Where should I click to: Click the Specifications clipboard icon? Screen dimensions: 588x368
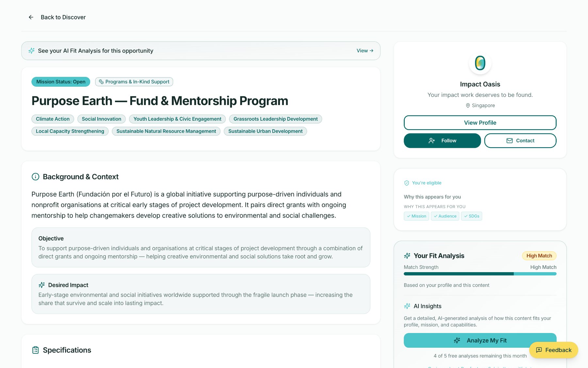coord(35,350)
